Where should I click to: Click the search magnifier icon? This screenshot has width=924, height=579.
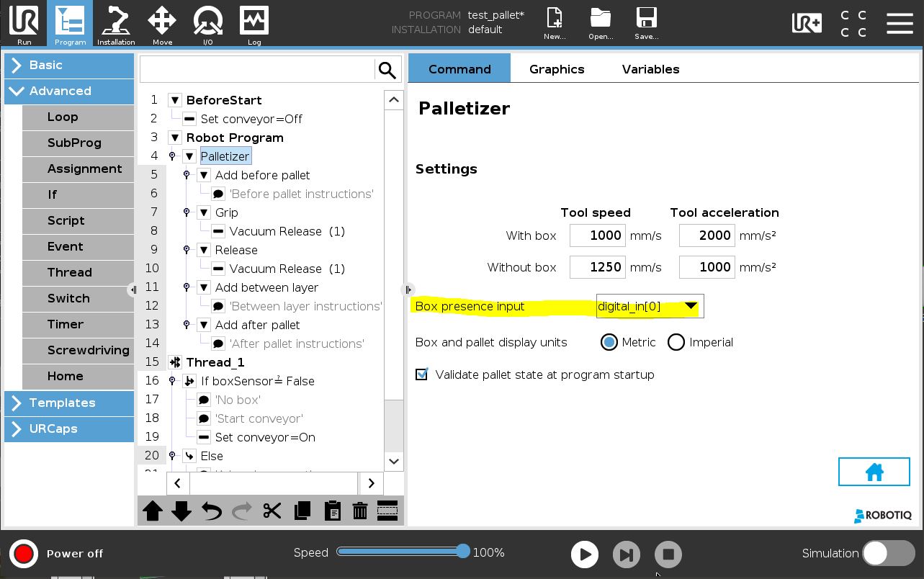[387, 70]
